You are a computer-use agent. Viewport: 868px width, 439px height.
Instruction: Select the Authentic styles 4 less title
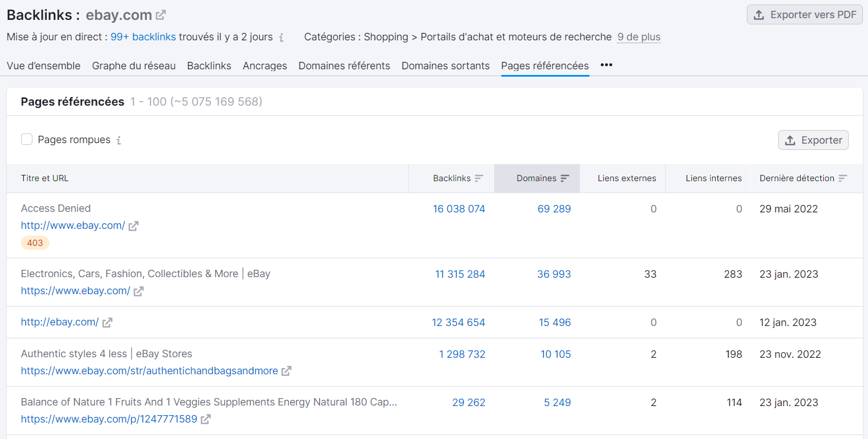[x=107, y=354]
